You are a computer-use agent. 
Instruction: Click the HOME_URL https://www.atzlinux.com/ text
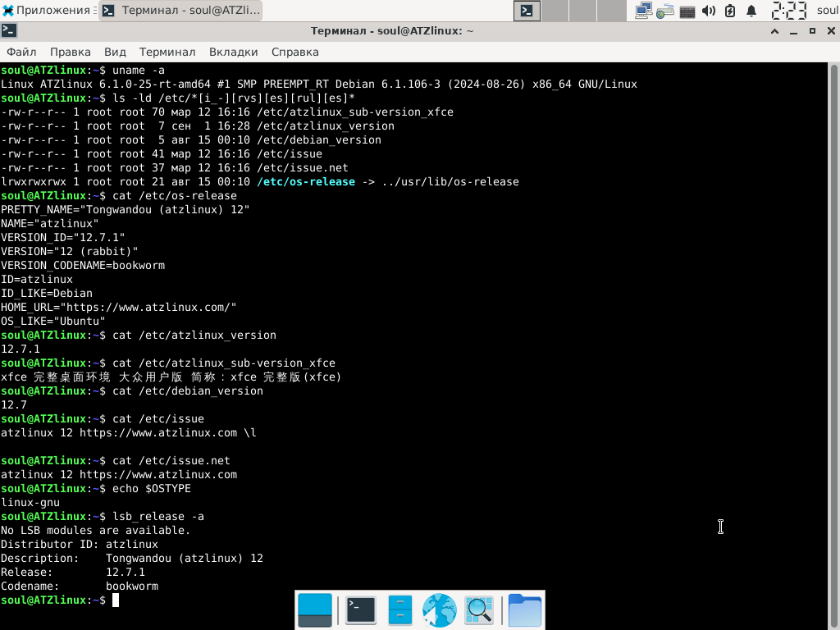point(118,307)
